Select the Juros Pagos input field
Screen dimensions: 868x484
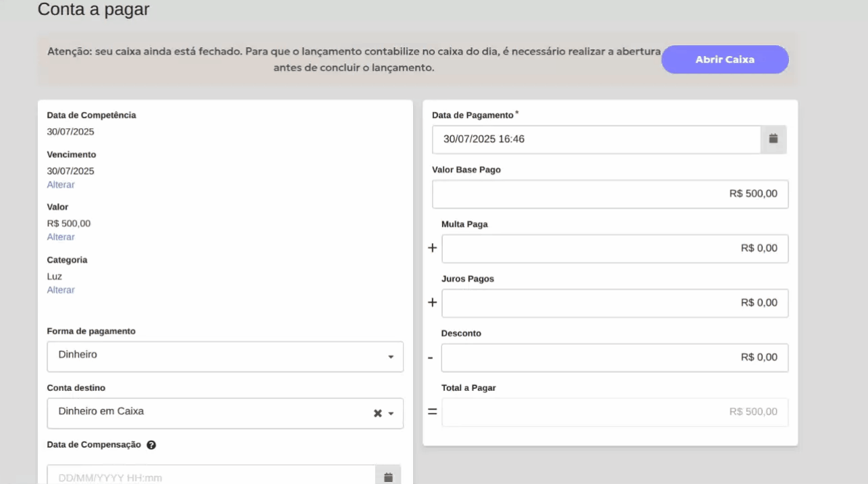(x=614, y=303)
